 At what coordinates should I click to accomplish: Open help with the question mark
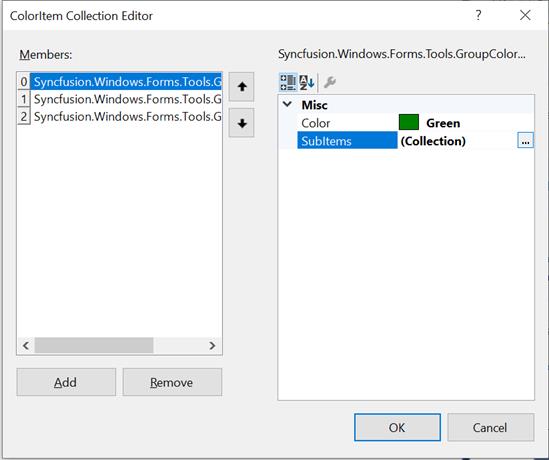(478, 15)
